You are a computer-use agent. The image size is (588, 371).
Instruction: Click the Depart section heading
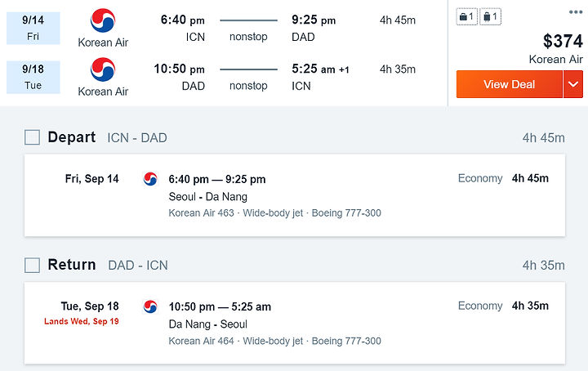[72, 137]
